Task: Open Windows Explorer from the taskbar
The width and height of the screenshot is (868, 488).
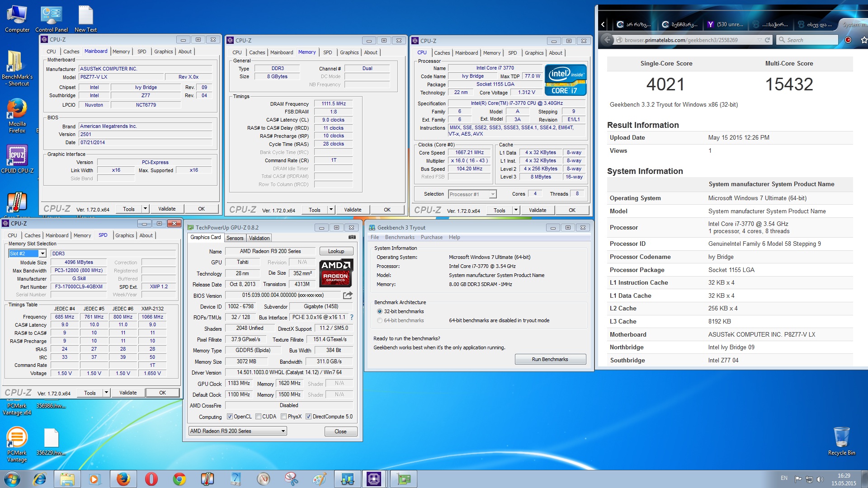Action: tap(67, 479)
